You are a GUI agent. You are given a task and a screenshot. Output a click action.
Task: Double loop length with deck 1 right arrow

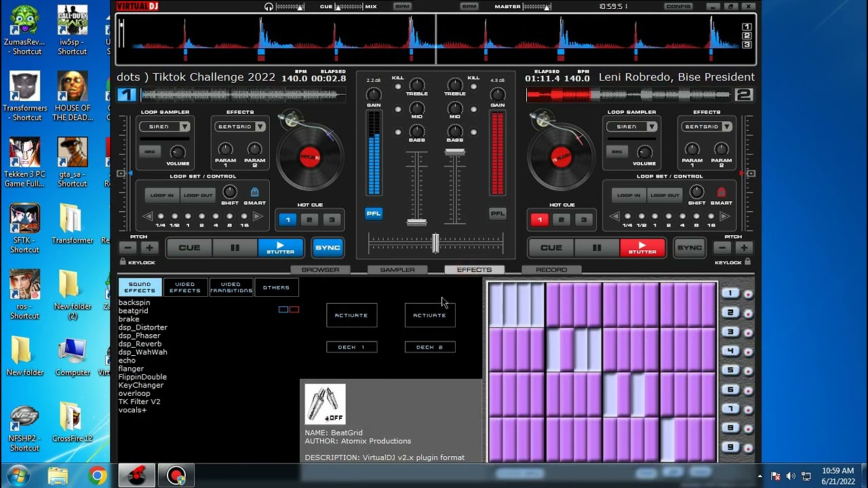[257, 217]
